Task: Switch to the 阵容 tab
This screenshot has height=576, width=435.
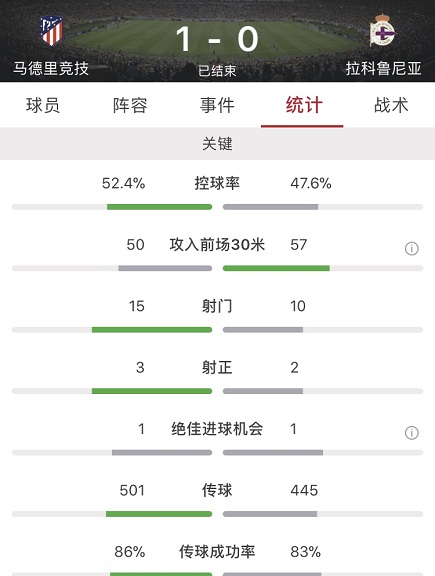Action: tap(130, 105)
